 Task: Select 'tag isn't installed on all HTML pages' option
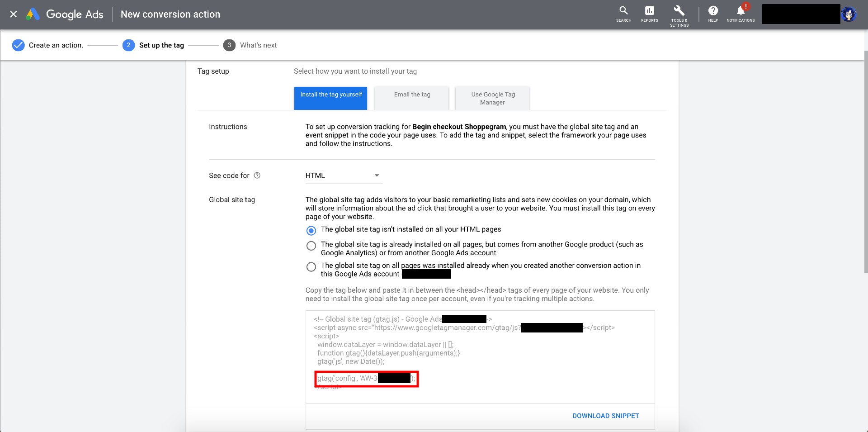click(x=311, y=230)
